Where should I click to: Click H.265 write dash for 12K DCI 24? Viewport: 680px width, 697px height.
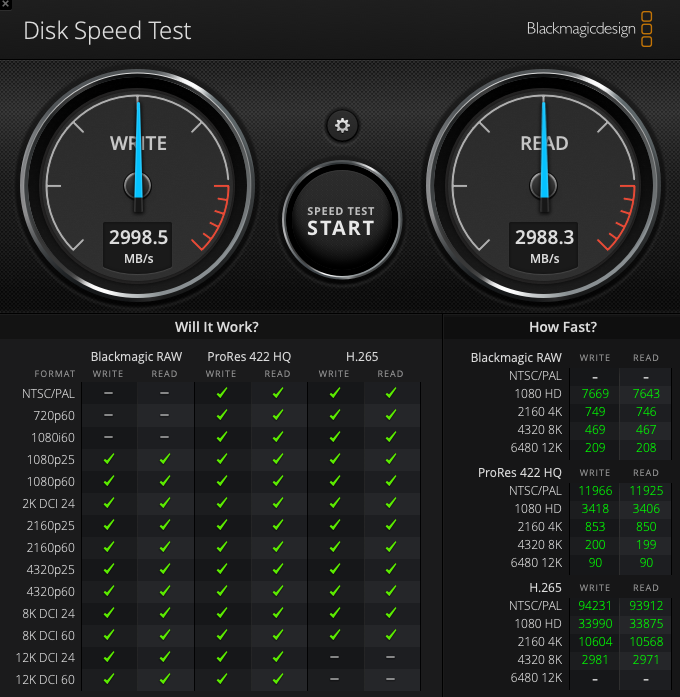coord(335,657)
